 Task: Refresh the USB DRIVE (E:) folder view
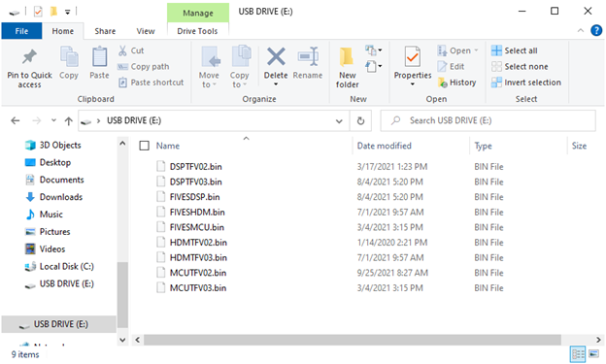pyautogui.click(x=360, y=121)
